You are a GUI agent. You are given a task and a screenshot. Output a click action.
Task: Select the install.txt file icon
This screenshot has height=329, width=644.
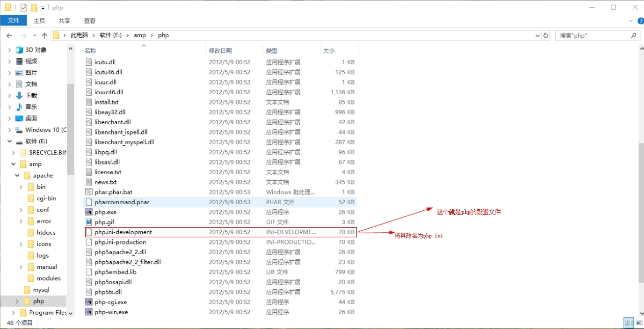89,102
